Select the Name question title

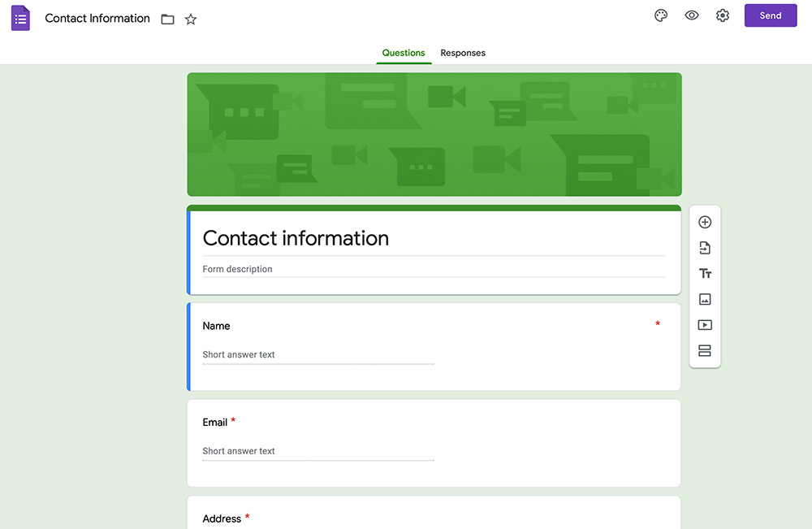(216, 326)
